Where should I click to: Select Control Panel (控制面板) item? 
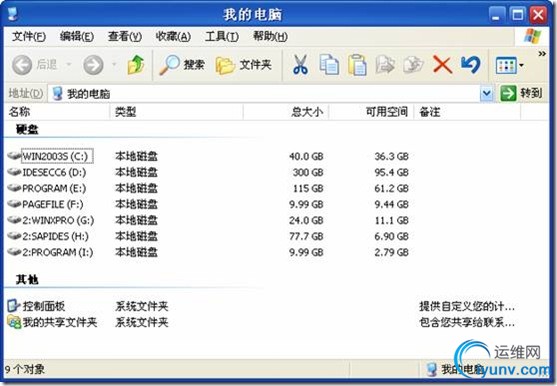tap(44, 306)
